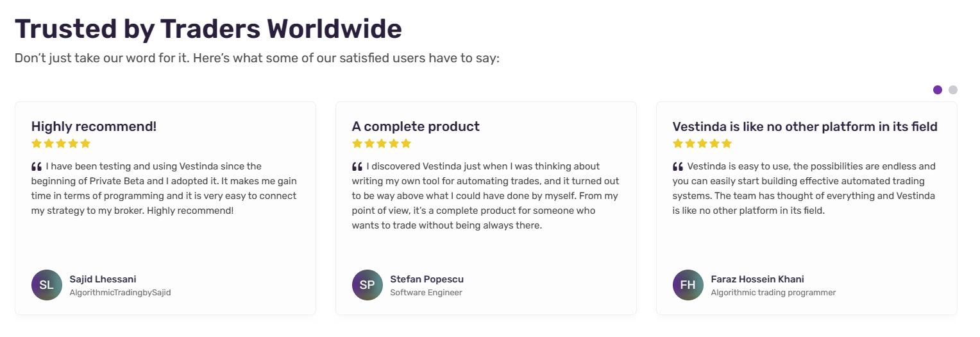Image resolution: width=980 pixels, height=337 pixels.
Task: Click the quote mark icon in Stefan's review
Action: [357, 167]
